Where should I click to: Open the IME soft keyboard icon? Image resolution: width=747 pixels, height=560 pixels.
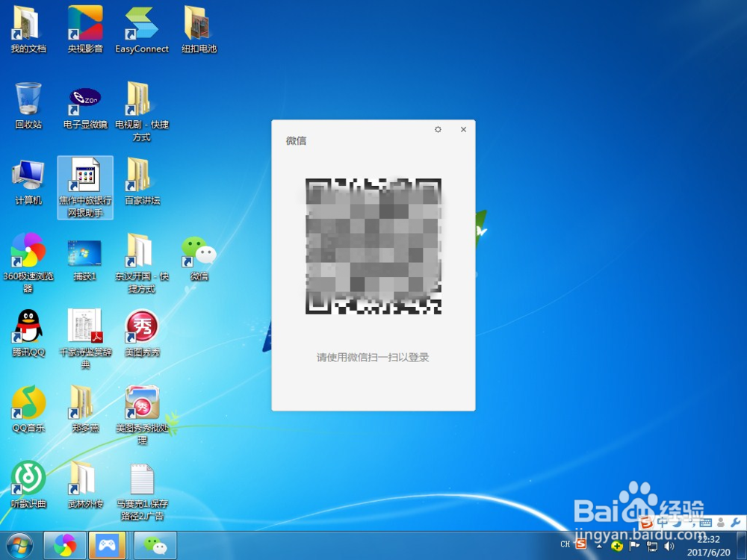(x=706, y=523)
